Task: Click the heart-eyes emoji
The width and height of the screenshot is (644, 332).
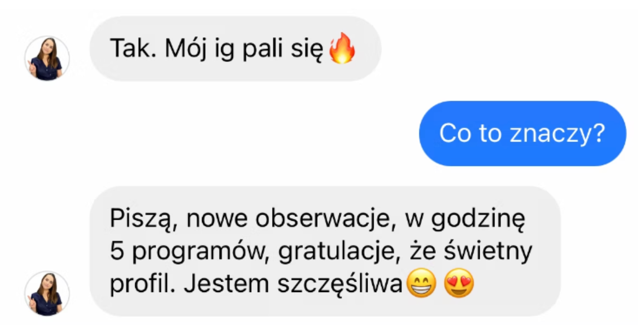Action: (x=459, y=283)
